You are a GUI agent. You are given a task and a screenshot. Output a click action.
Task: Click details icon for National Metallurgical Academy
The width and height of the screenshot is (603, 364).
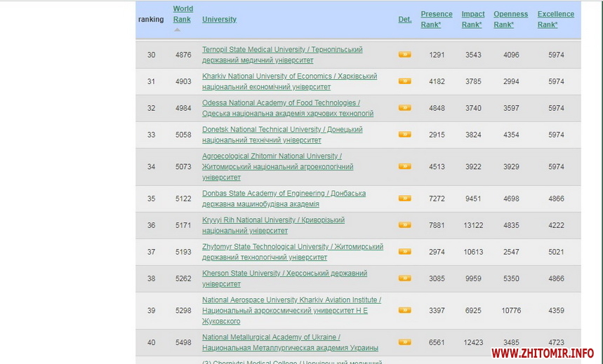tap(404, 342)
